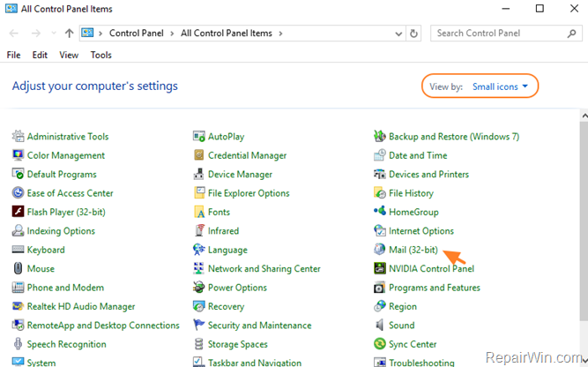The height and width of the screenshot is (367, 588).
Task: Open the Mail (32-bit) link
Action: [413, 250]
